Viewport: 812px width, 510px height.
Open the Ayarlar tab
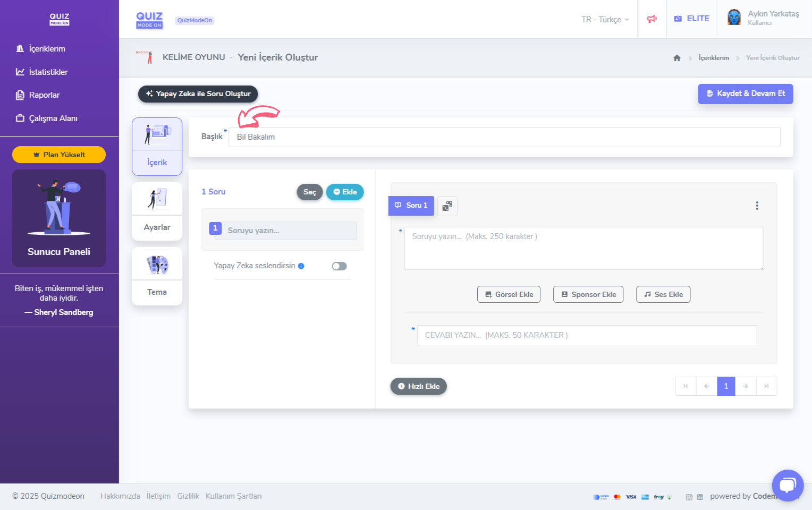(157, 211)
